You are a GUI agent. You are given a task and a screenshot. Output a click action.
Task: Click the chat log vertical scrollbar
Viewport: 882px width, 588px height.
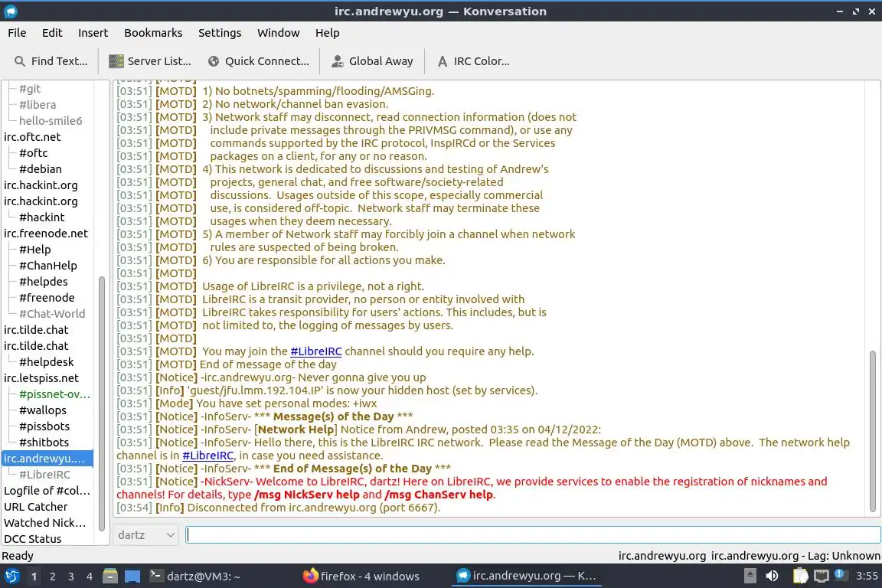(x=873, y=431)
